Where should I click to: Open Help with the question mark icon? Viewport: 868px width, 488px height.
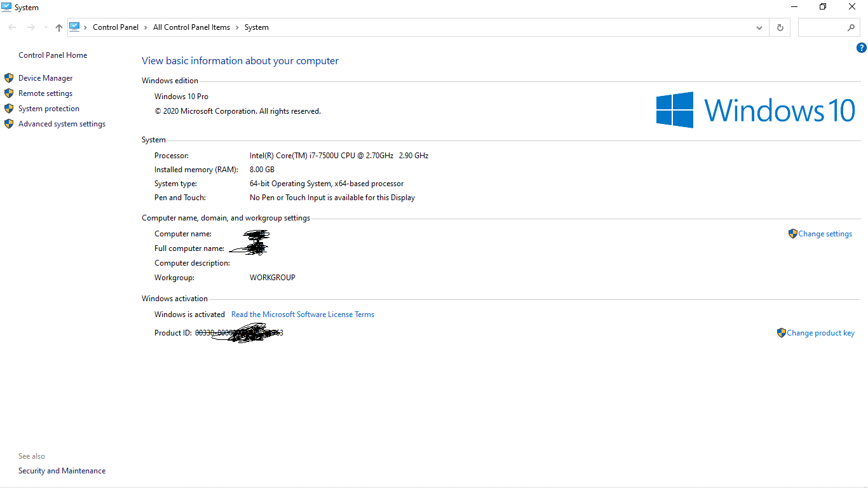click(862, 48)
